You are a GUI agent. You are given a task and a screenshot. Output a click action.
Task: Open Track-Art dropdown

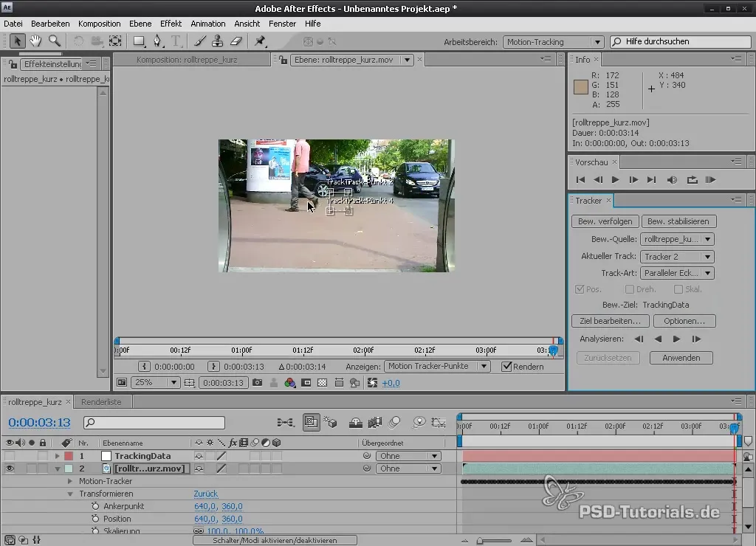(677, 273)
